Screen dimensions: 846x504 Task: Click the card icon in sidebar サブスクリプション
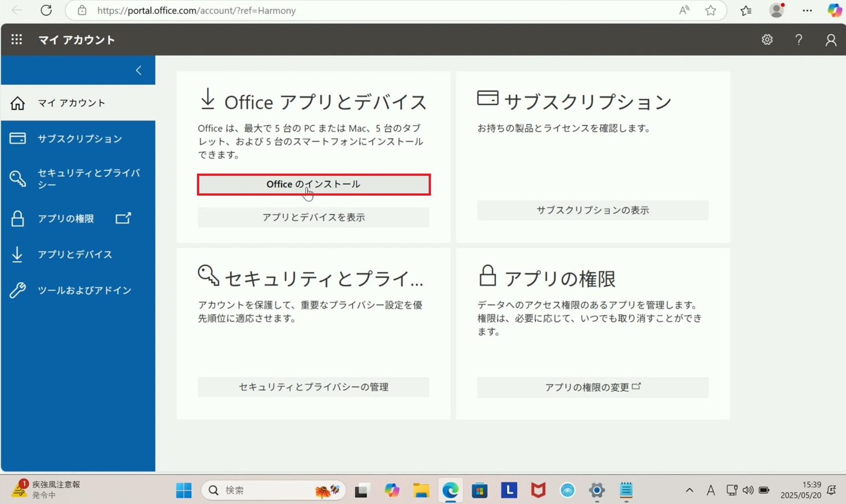tap(18, 138)
